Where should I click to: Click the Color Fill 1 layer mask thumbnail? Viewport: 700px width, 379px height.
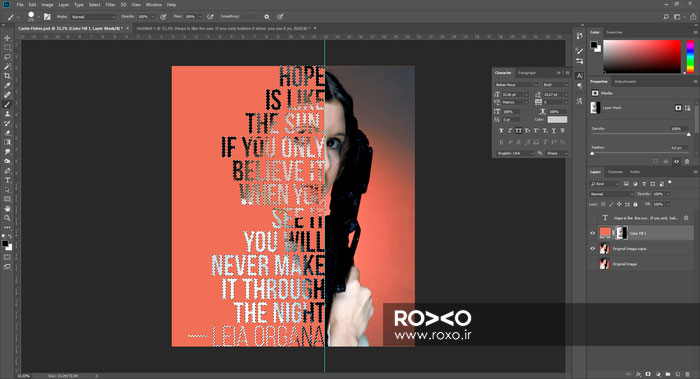click(x=621, y=233)
